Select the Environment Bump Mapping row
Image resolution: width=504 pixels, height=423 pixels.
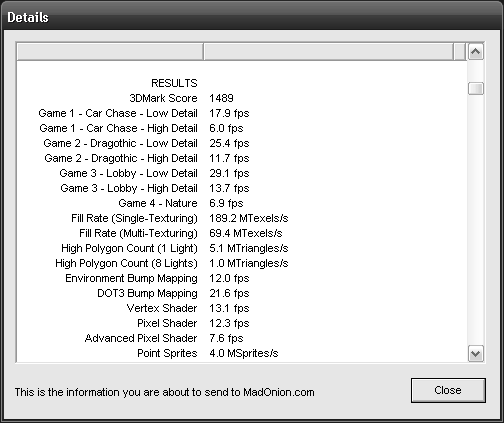(x=242, y=278)
